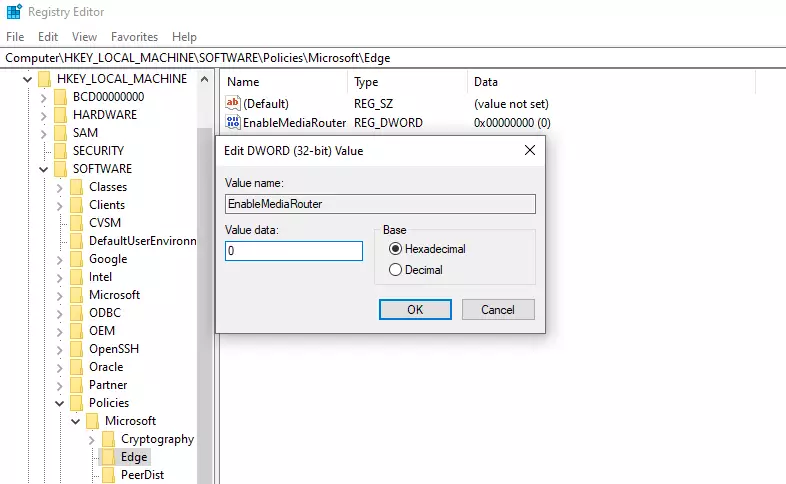The width and height of the screenshot is (786, 484).
Task: Open the View menu
Action: tap(84, 37)
